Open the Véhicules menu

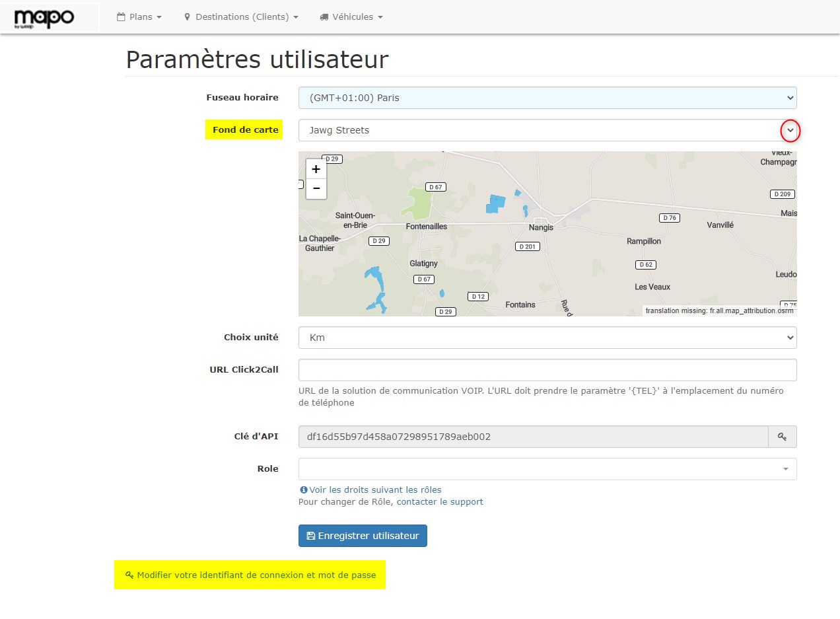[351, 17]
